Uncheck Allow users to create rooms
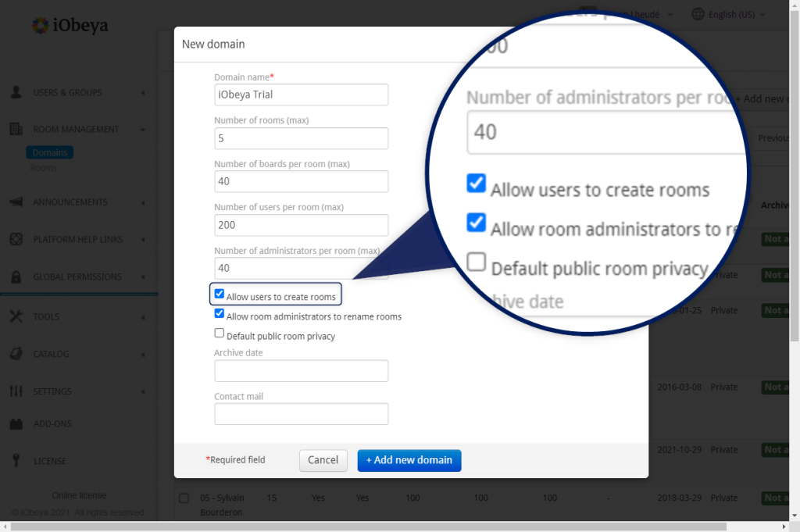 point(220,295)
